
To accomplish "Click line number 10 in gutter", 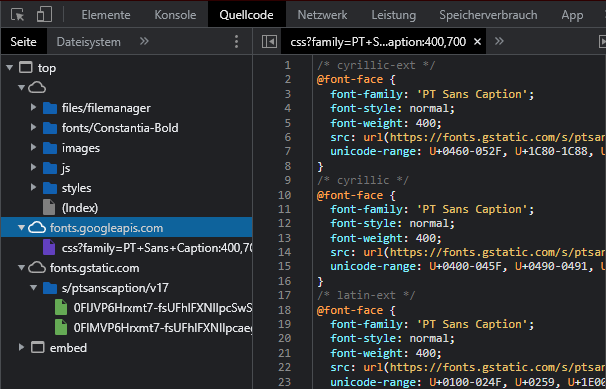I will click(284, 195).
